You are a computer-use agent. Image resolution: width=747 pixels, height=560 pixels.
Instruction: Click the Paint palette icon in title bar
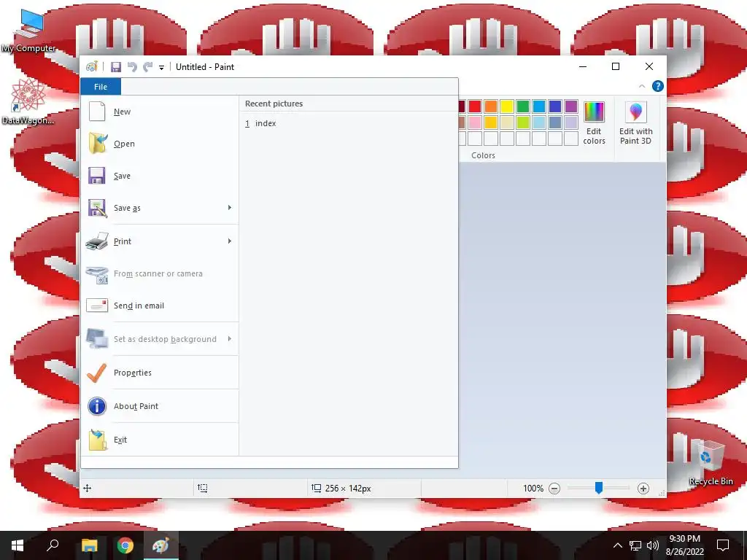[91, 66]
